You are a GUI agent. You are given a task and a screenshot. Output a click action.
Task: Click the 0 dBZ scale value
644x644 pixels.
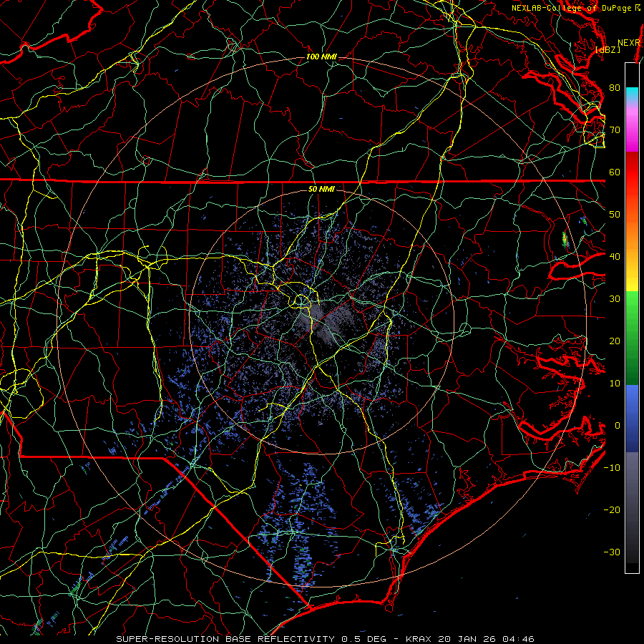tap(618, 426)
